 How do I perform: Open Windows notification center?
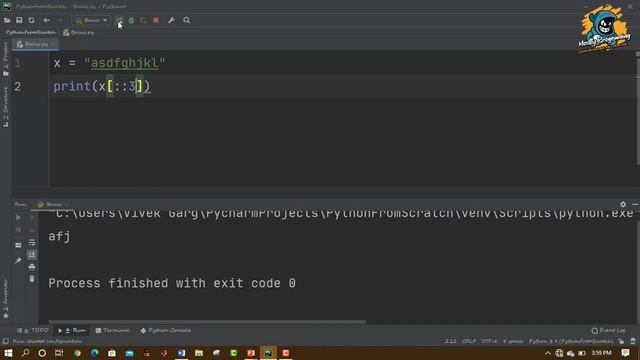[625, 353]
